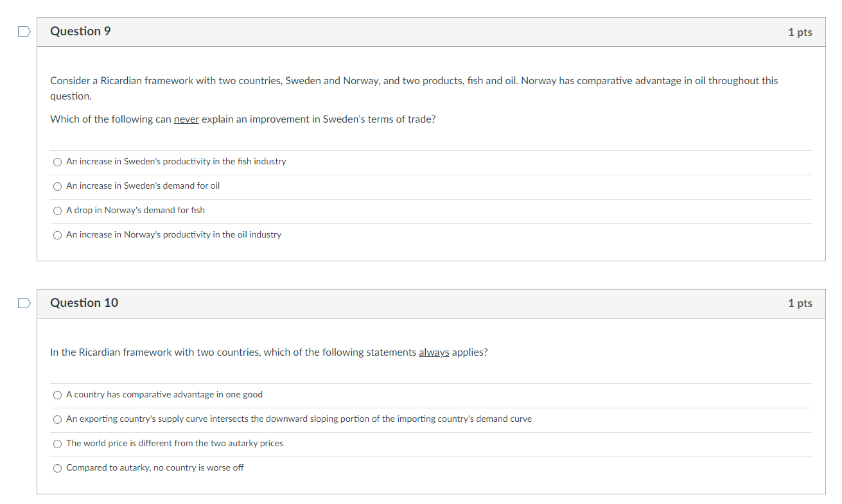The height and width of the screenshot is (504, 842).
Task: Click the underlined word "never" in Question 9
Action: pyautogui.click(x=186, y=119)
